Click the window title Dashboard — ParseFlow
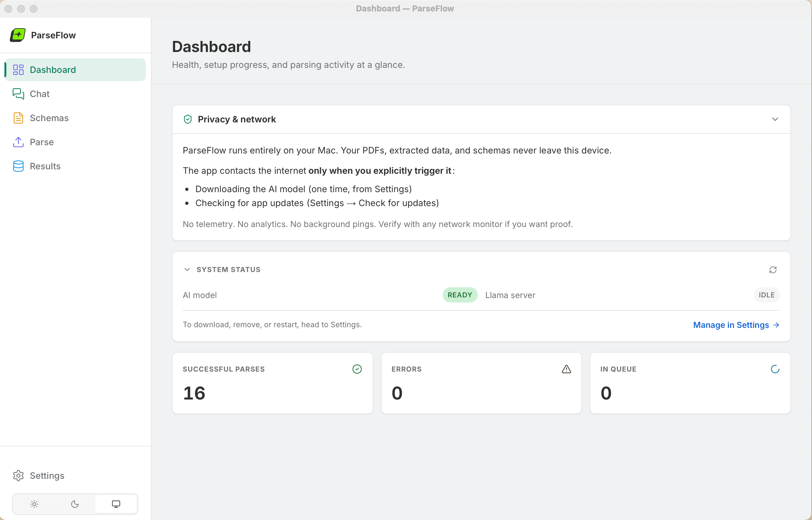 (x=405, y=9)
